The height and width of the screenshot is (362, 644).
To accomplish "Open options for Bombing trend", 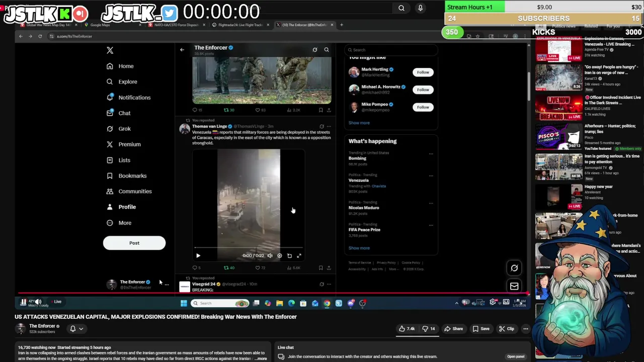I will [431, 154].
